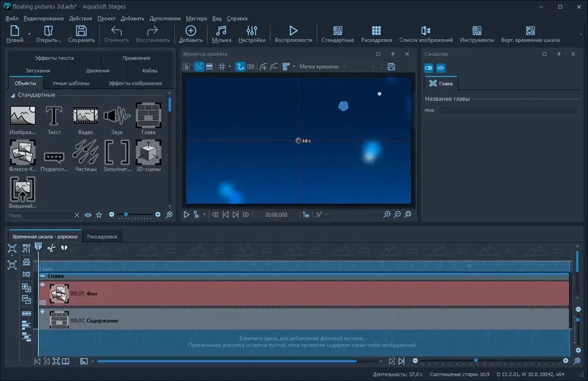Collapse the Стандартные objects section
This screenshot has width=588, height=381.
click(12, 95)
